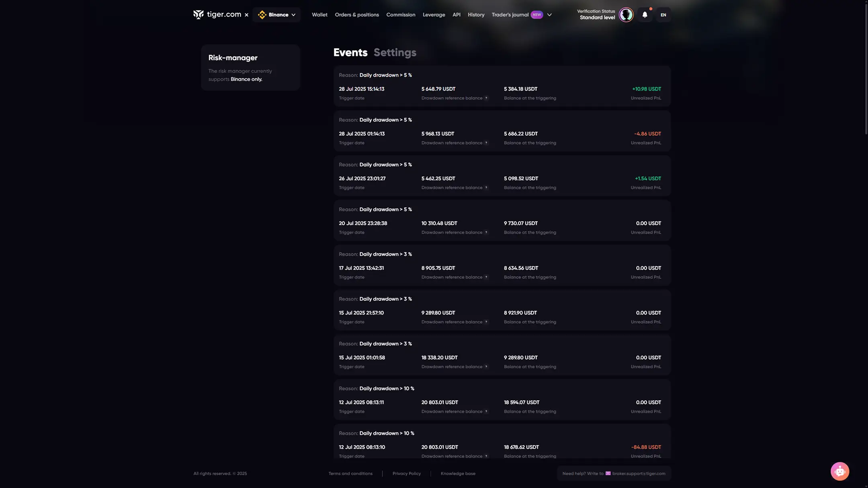Expand the chevron after Trader's journal
This screenshot has width=868, height=488.
point(549,15)
